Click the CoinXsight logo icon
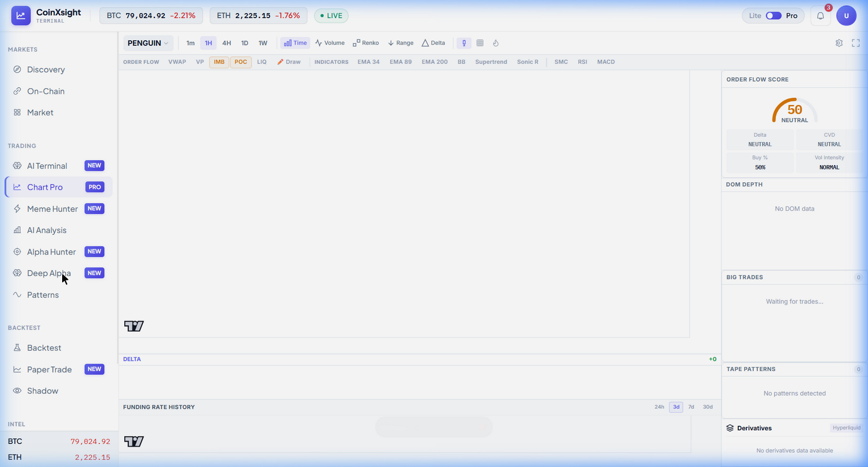This screenshot has height=467, width=868. pos(21,16)
